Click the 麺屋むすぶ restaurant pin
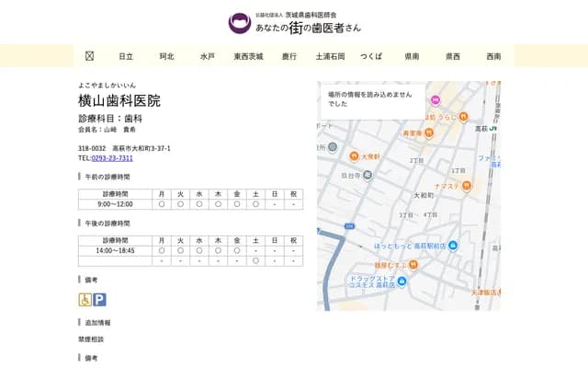588x368 pixels. pos(413,265)
